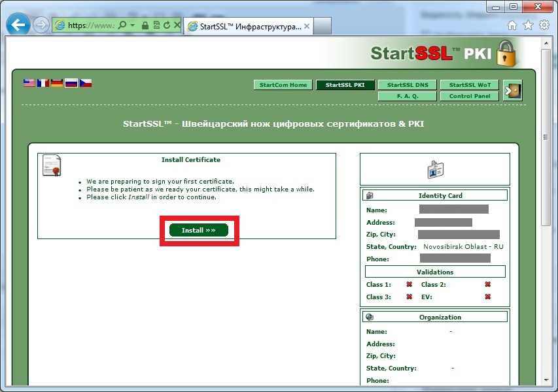This screenshot has width=558, height=392.
Task: Expand the address bar search dropdown arrow
Action: 133,25
